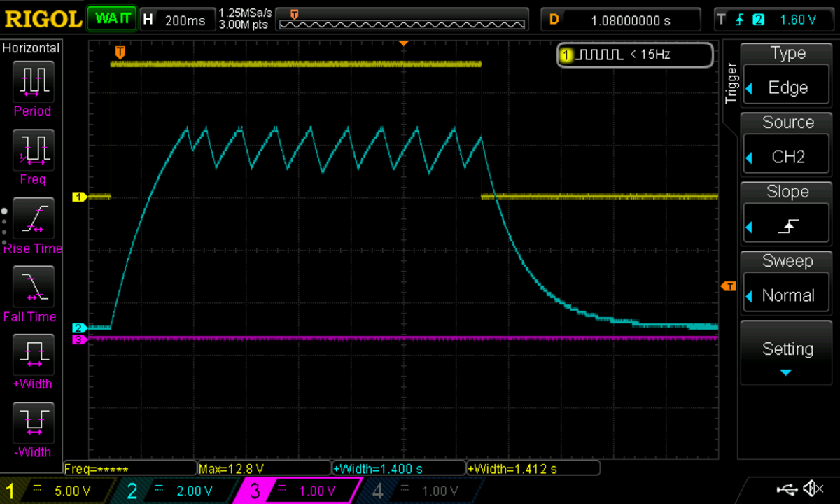Open the Horizontal measurement menu tab
This screenshot has width=840, height=504.
[31, 48]
